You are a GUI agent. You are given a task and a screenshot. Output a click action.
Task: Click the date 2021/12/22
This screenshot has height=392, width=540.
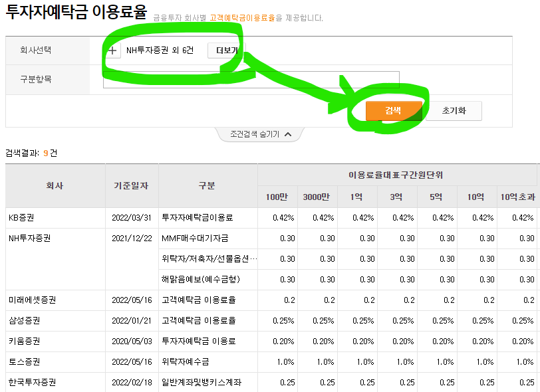click(132, 239)
